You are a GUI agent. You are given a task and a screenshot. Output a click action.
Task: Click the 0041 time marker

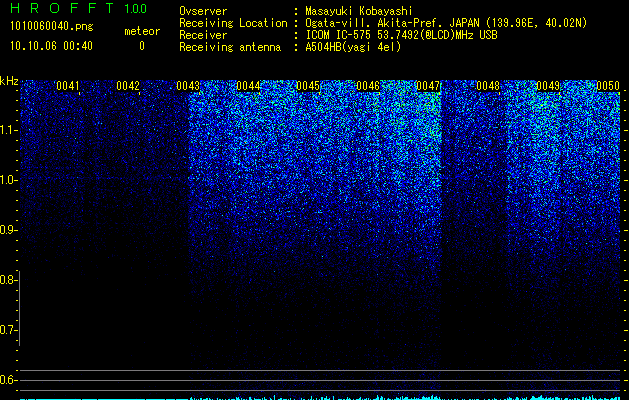point(68,86)
